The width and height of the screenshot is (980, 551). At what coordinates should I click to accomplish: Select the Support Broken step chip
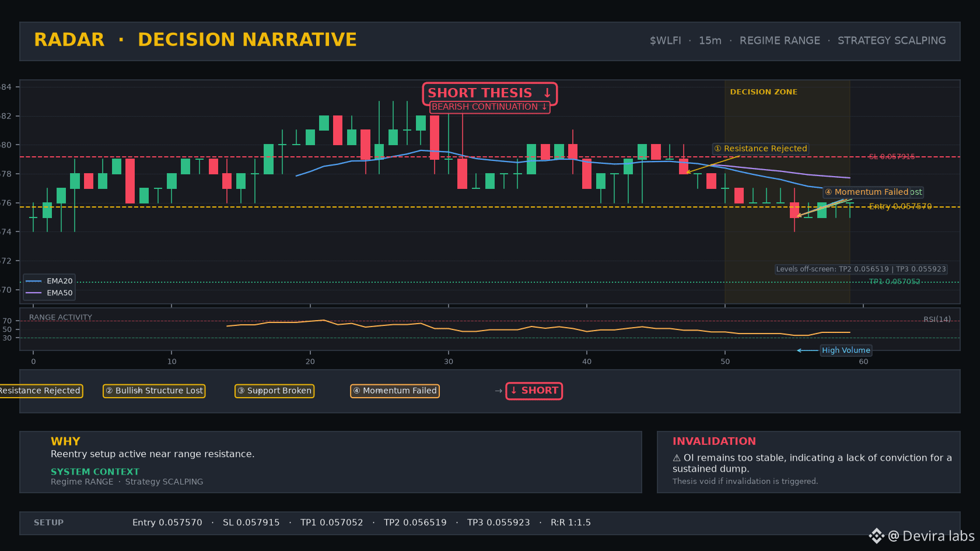click(x=274, y=391)
